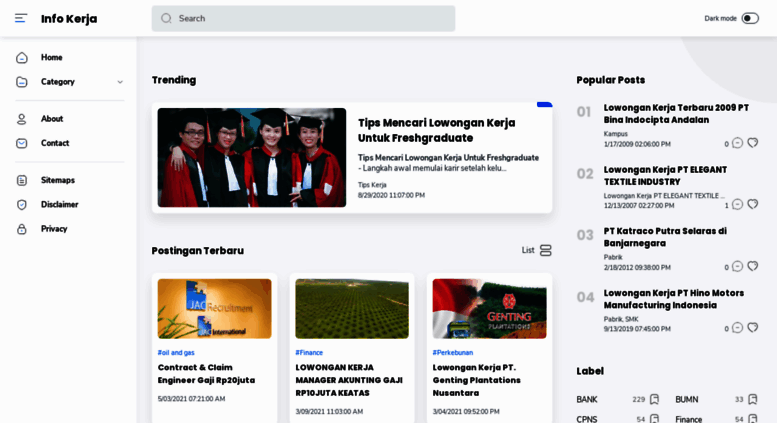Toggle the Dark mode switch
The image size is (777, 423).
[x=750, y=18]
